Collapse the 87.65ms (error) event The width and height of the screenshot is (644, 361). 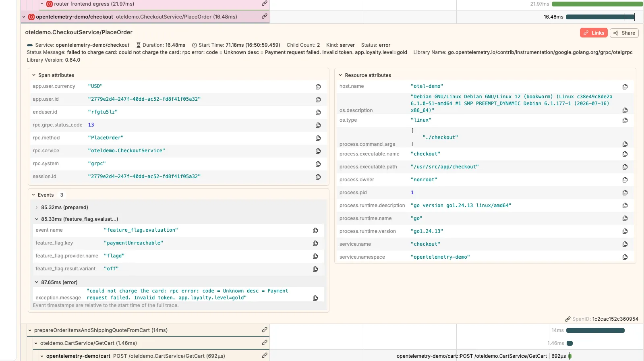pyautogui.click(x=37, y=282)
